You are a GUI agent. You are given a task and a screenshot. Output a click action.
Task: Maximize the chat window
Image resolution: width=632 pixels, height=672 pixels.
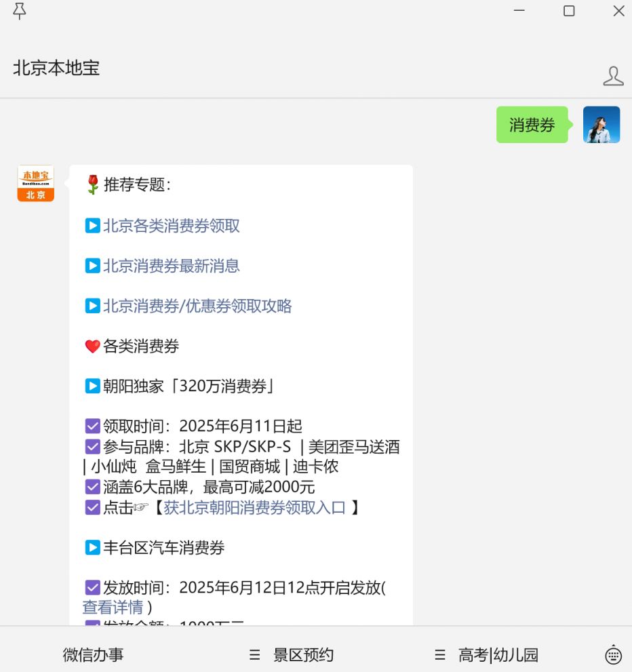(569, 11)
